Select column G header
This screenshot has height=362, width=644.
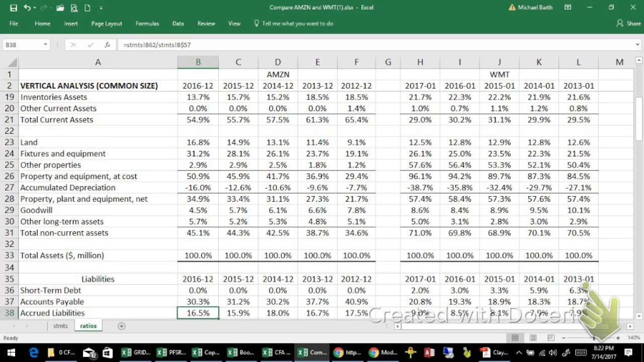point(388,62)
